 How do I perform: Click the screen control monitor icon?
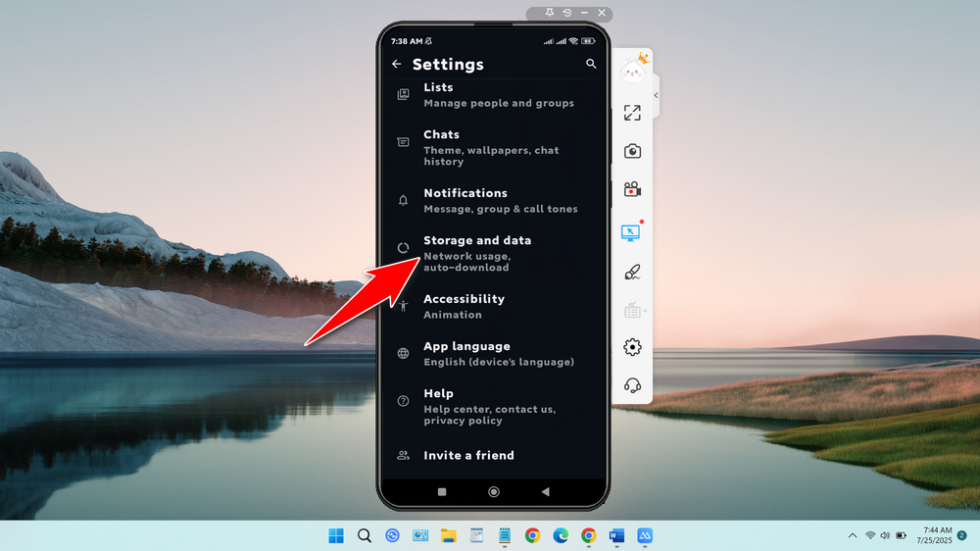point(631,232)
